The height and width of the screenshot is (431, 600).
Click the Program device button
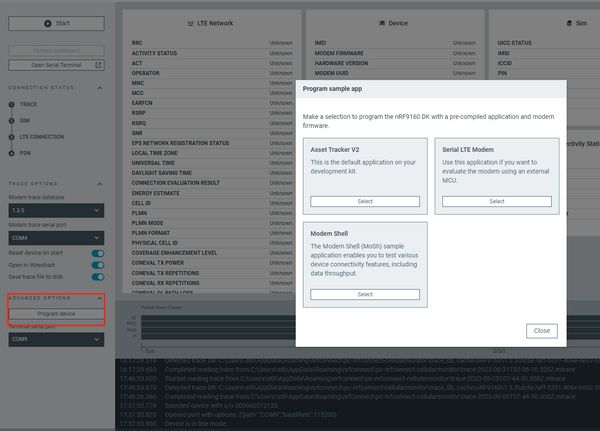tap(56, 314)
